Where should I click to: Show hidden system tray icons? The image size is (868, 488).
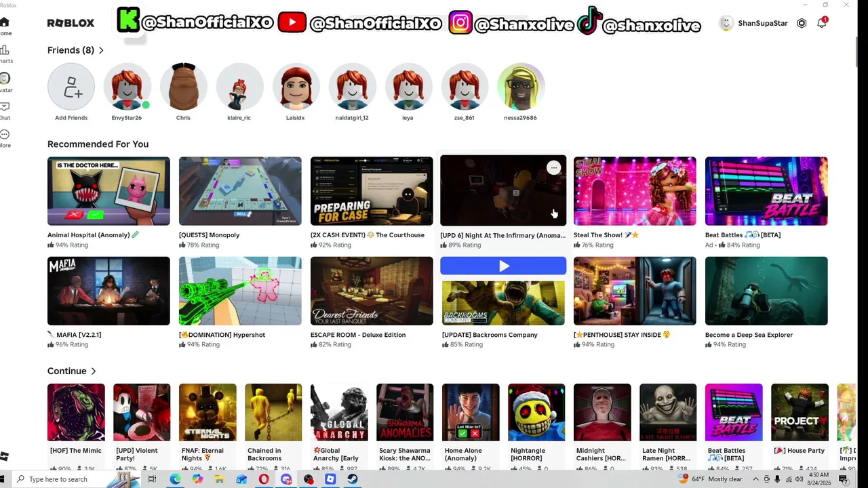click(x=755, y=479)
